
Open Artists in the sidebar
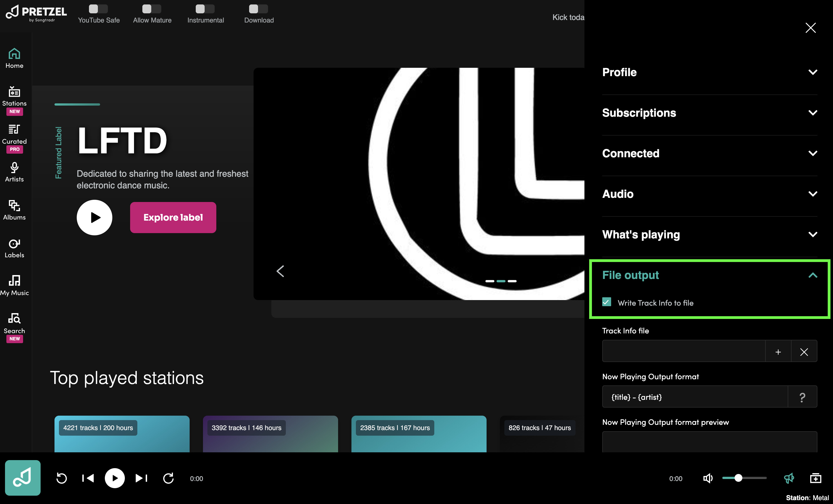pos(14,172)
